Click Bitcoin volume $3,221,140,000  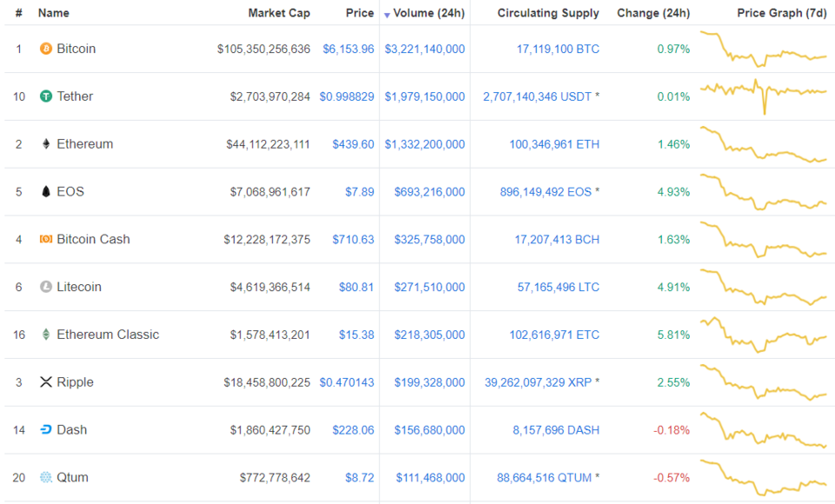coord(424,49)
